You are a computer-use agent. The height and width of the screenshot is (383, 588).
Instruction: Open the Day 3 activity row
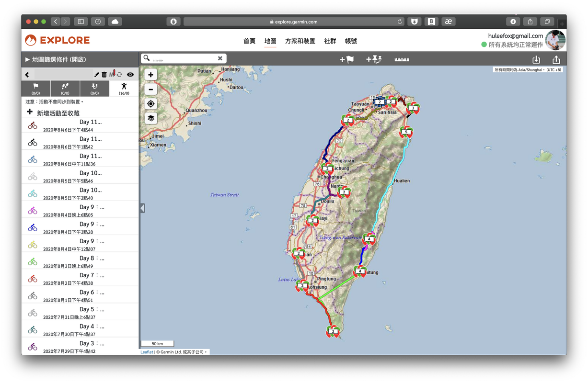(x=80, y=347)
